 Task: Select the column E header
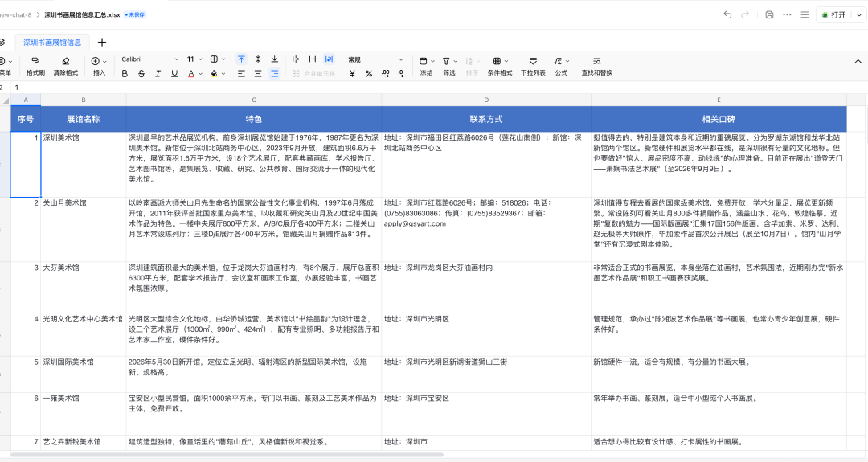click(719, 100)
